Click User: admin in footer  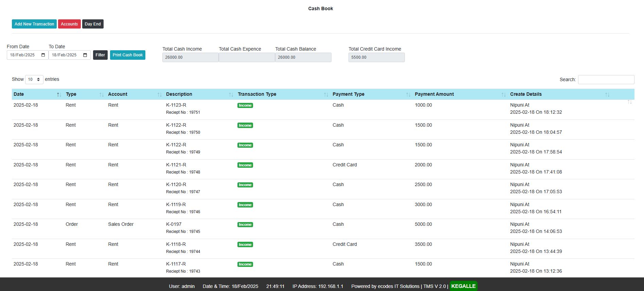[x=182, y=286]
